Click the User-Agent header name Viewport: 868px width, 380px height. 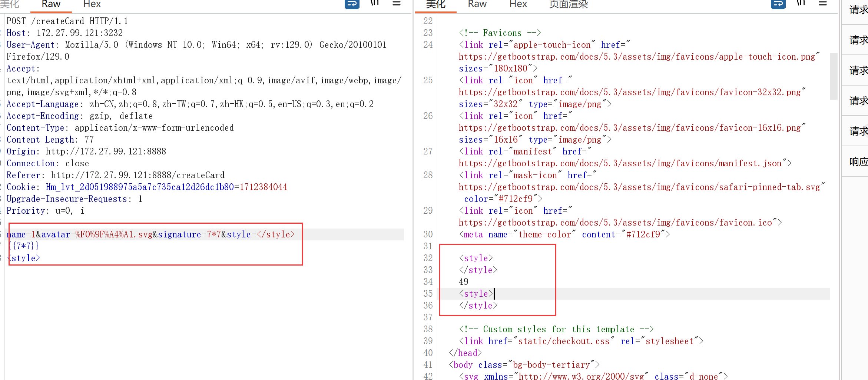(31, 45)
